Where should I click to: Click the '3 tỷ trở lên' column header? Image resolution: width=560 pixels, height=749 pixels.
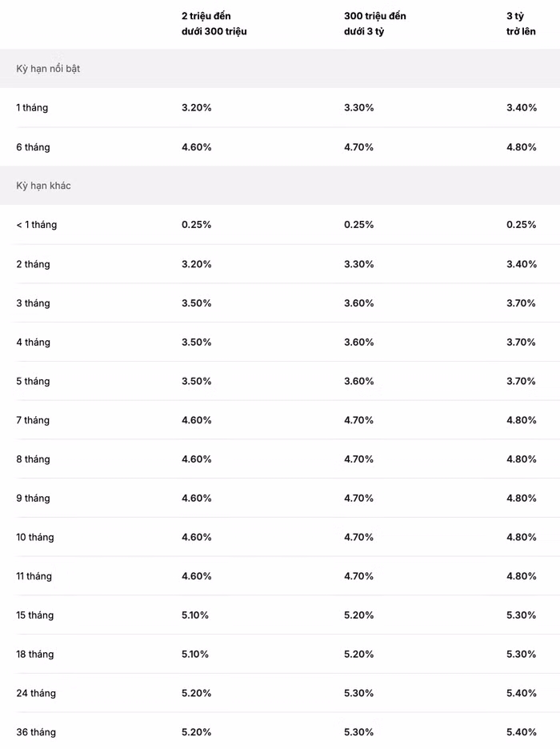click(521, 23)
